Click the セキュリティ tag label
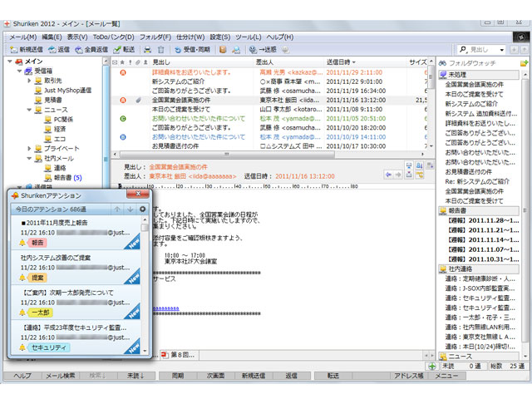This screenshot has height=399, width=532. click(x=49, y=347)
